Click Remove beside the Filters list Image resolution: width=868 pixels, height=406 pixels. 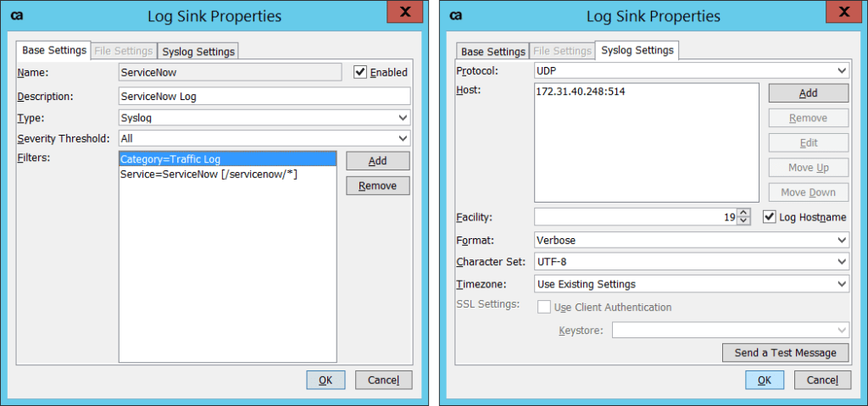click(x=377, y=186)
